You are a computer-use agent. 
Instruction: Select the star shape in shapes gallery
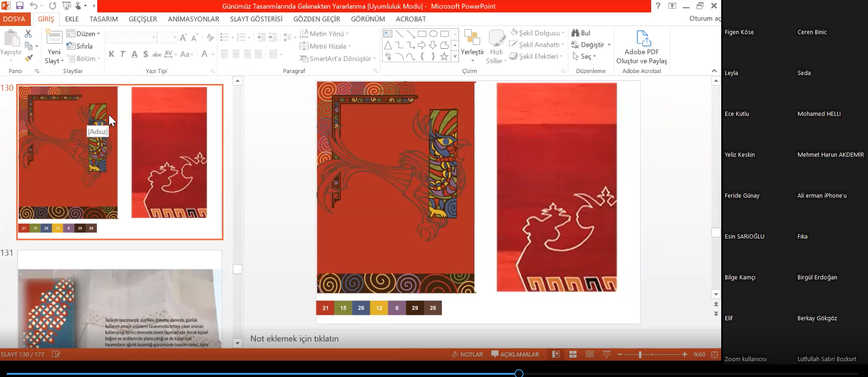click(444, 57)
